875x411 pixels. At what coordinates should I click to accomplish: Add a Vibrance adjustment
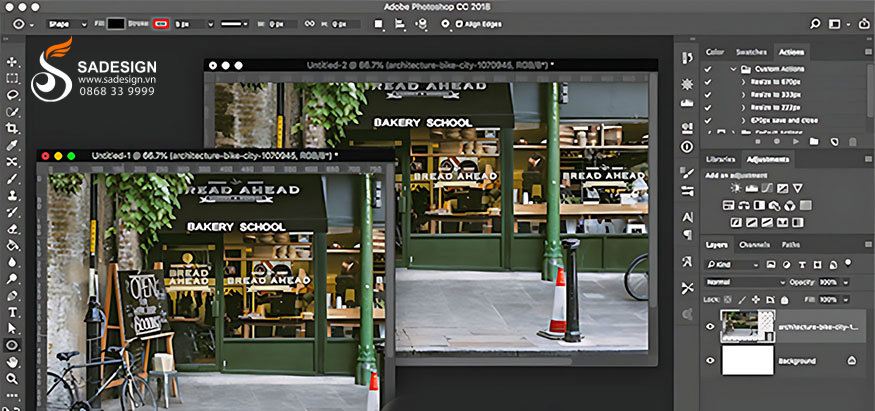[798, 188]
